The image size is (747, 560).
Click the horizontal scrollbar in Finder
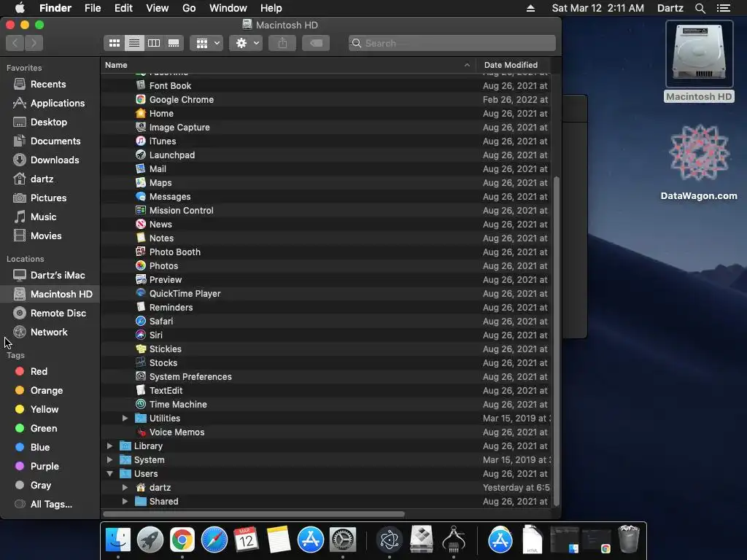click(x=254, y=514)
